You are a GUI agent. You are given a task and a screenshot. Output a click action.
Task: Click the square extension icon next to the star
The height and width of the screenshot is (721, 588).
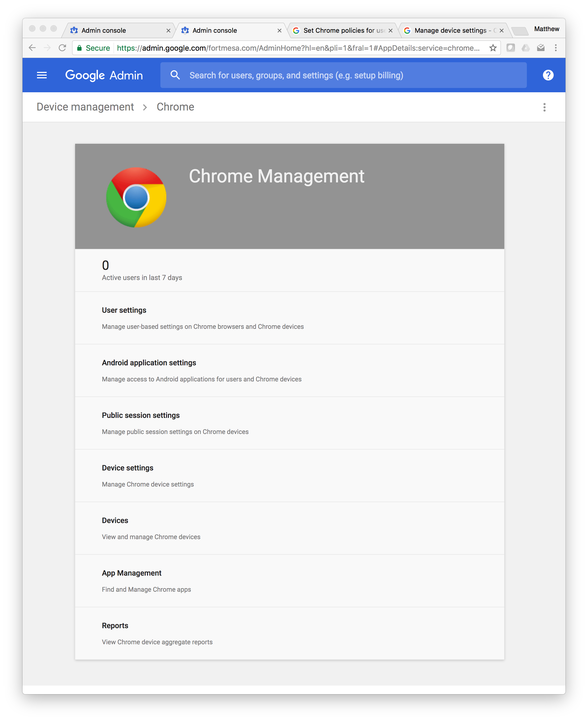coord(510,48)
